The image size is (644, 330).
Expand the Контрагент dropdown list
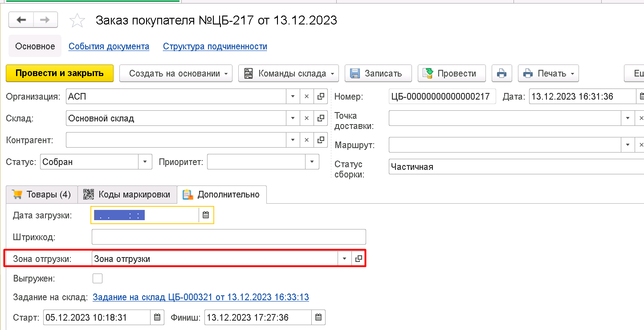[x=293, y=140]
